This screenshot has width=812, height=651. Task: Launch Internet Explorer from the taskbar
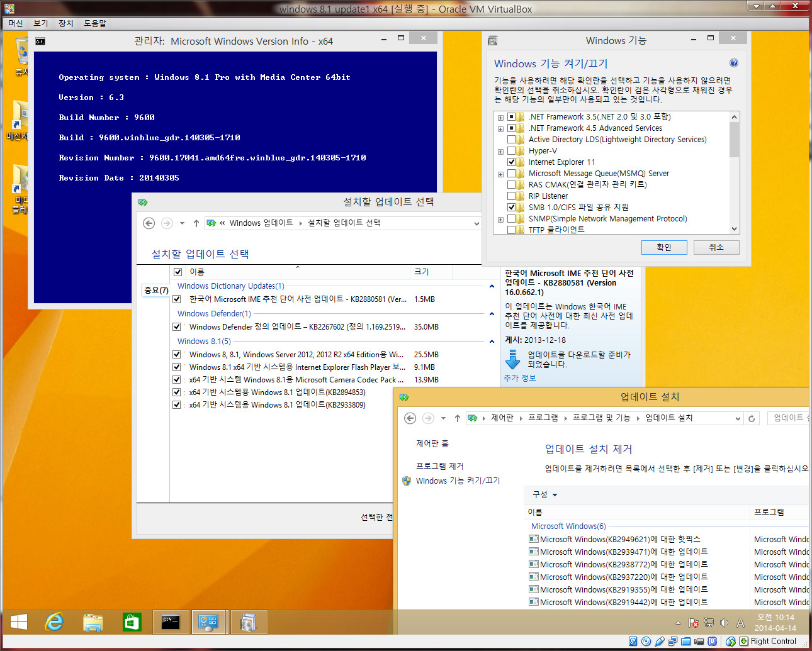pyautogui.click(x=55, y=622)
